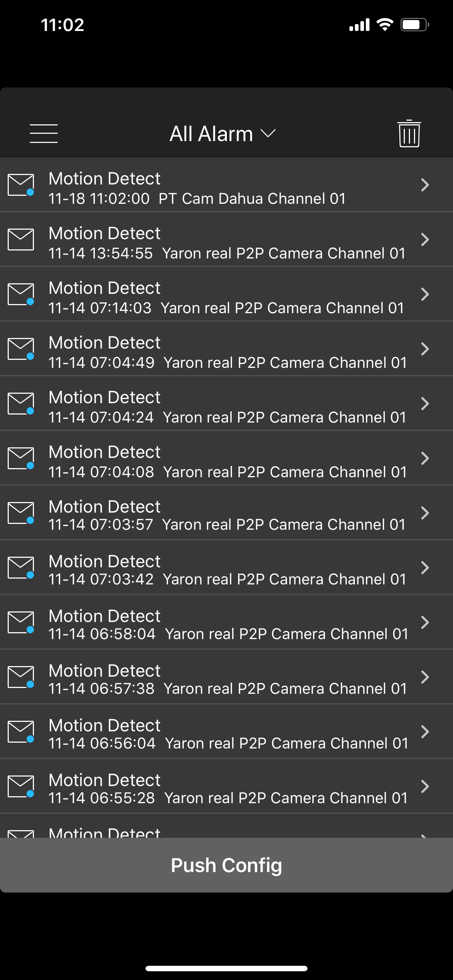Tap envelope icon for 07:04:49 alarm
The image size is (453, 980).
21,349
